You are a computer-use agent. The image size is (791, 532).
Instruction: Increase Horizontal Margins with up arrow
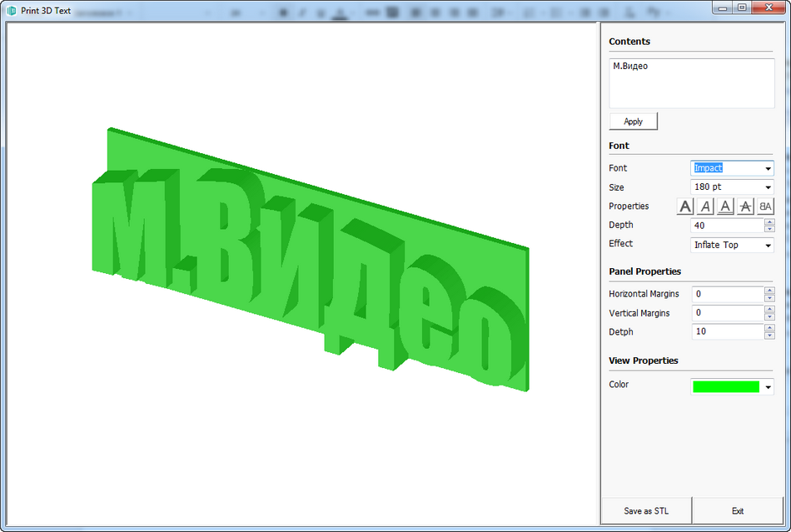769,291
